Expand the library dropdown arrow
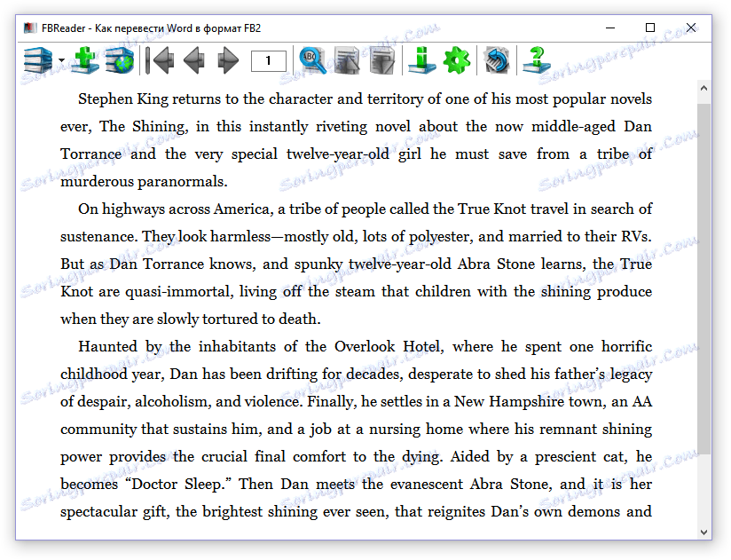 61,60
